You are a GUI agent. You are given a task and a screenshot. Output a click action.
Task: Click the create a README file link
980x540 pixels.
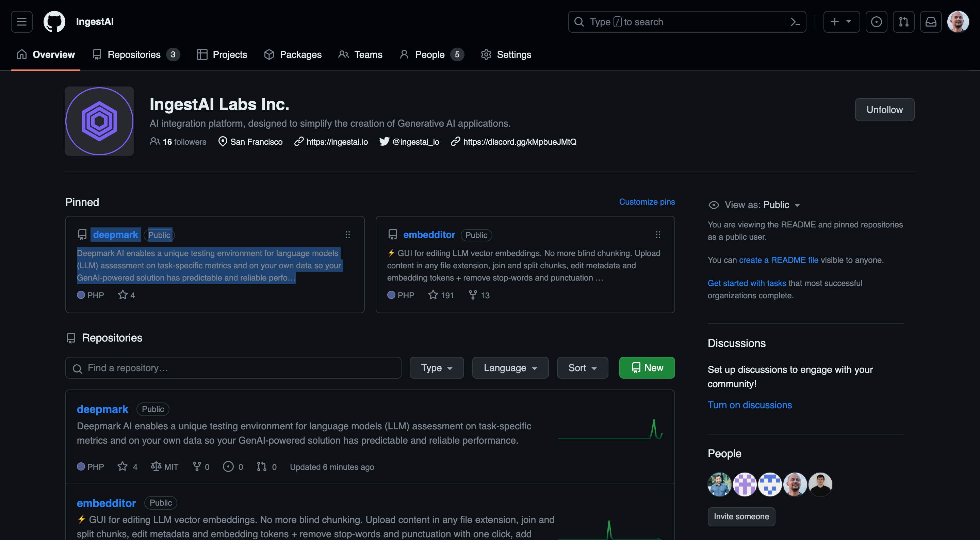(x=779, y=260)
